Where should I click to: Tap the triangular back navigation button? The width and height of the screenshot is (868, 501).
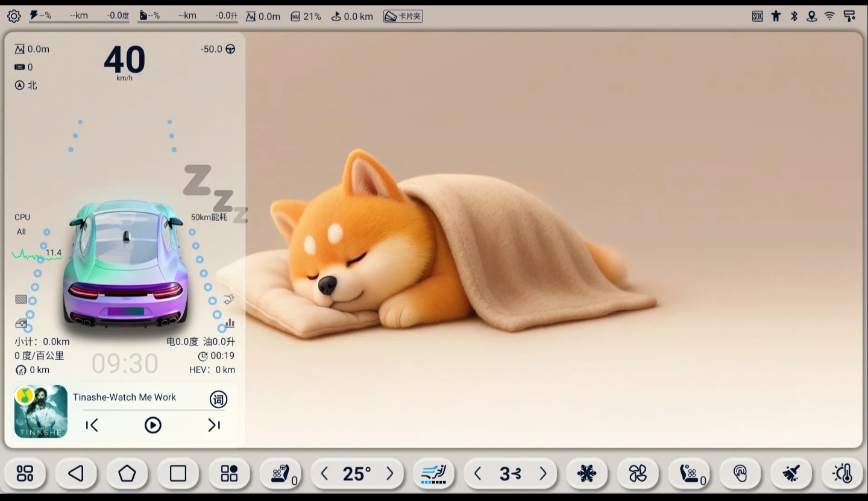(x=76, y=474)
